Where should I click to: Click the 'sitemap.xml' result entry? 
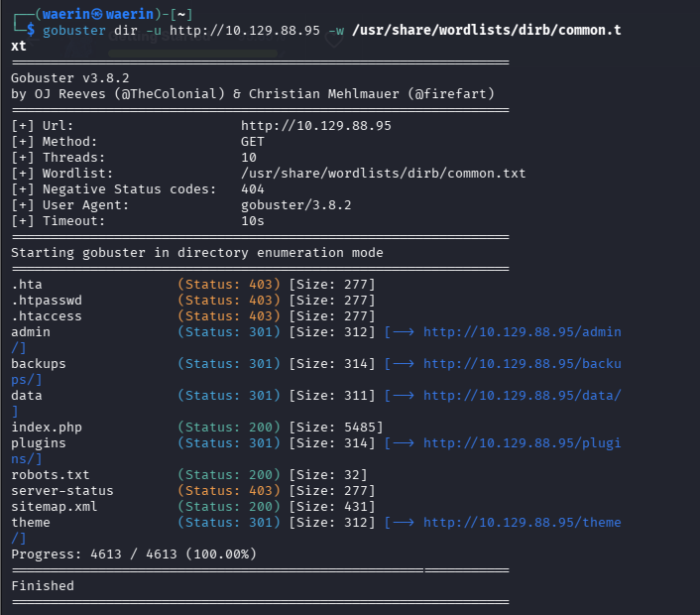pyautogui.click(x=55, y=507)
